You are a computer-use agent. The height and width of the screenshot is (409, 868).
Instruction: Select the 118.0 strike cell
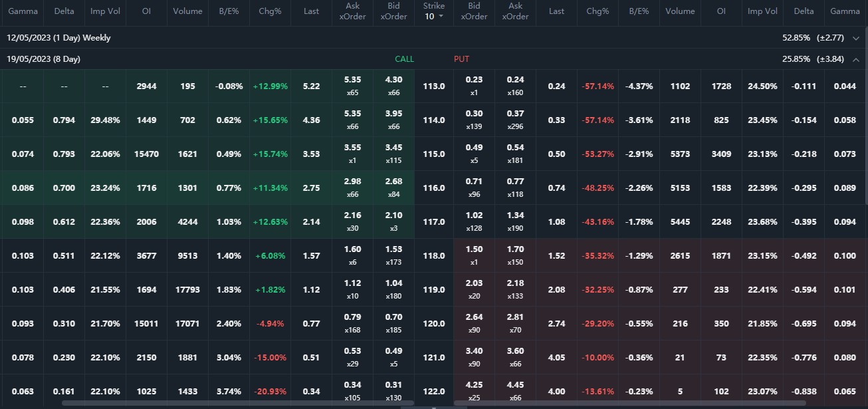[434, 256]
